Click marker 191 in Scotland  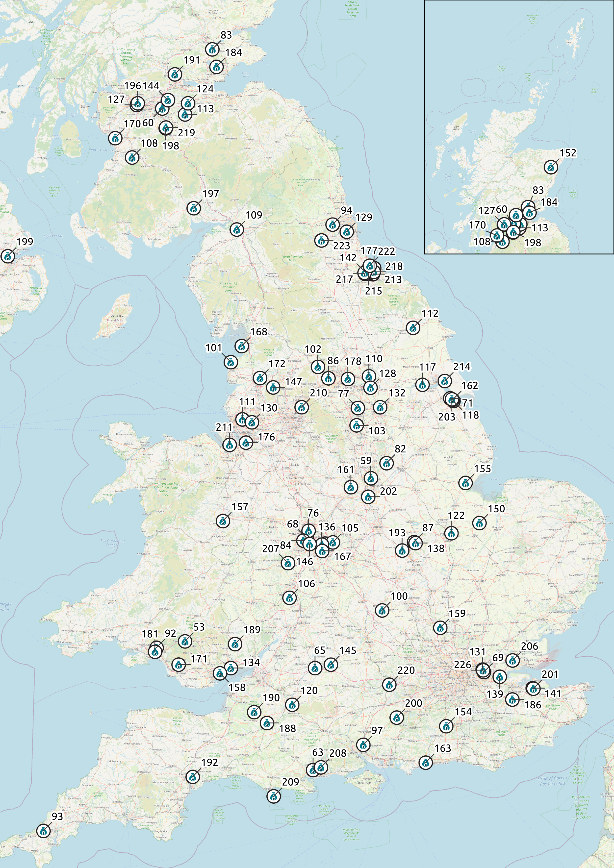[175, 74]
